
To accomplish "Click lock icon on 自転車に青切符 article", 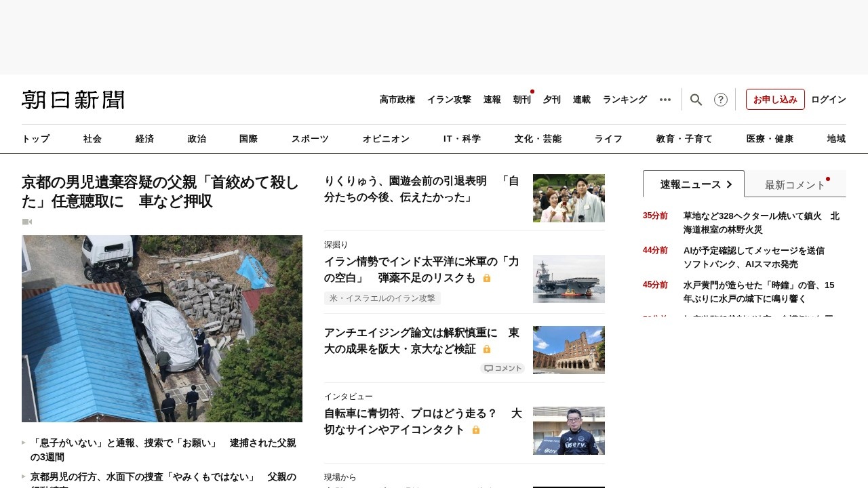I will click(x=476, y=430).
